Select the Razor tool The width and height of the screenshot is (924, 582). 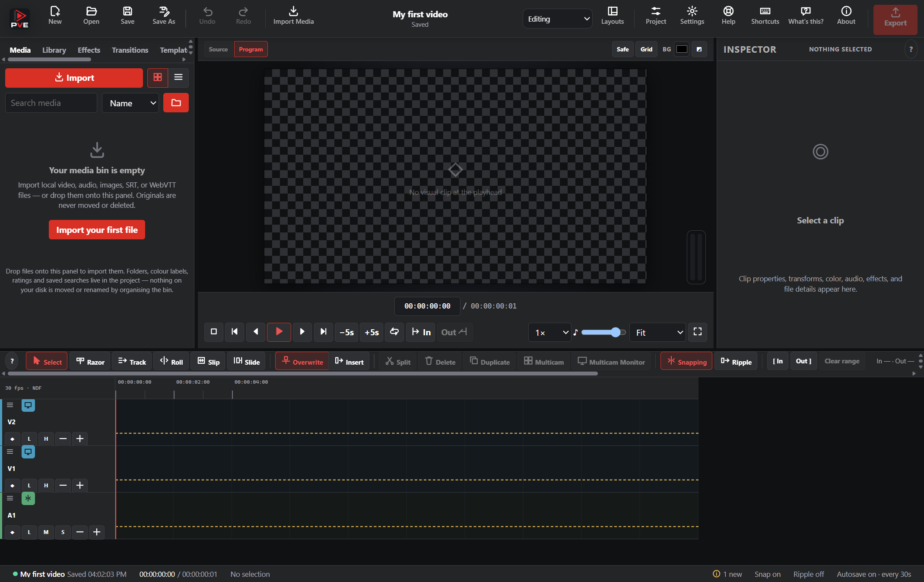(90, 361)
